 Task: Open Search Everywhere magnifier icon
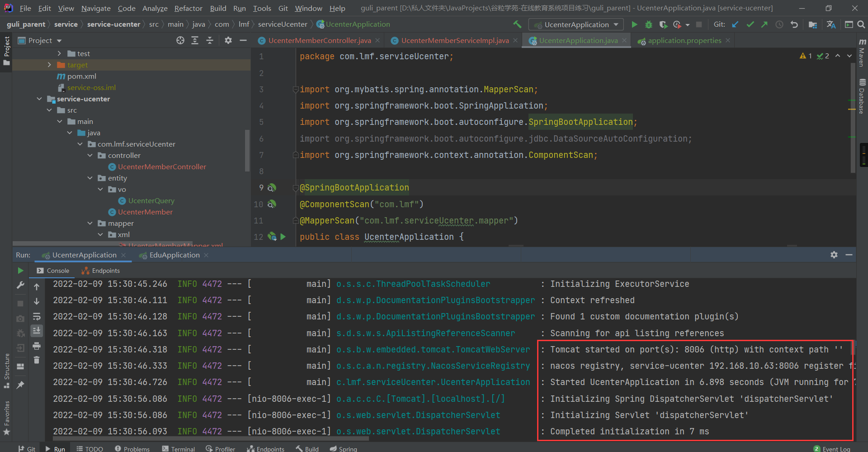pos(861,24)
